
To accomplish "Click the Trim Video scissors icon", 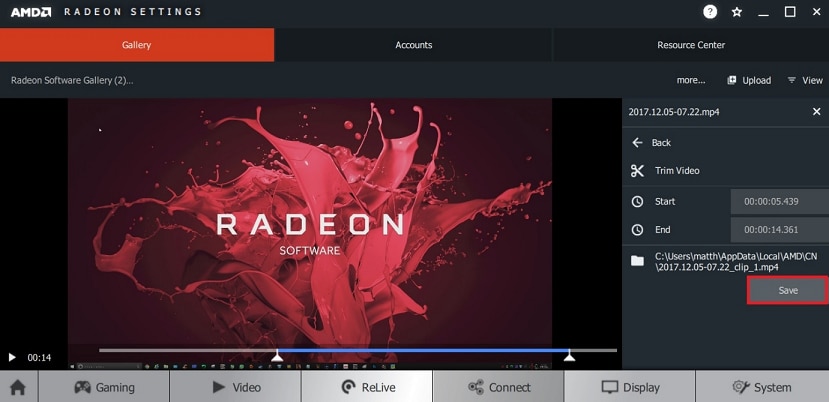I will point(637,170).
